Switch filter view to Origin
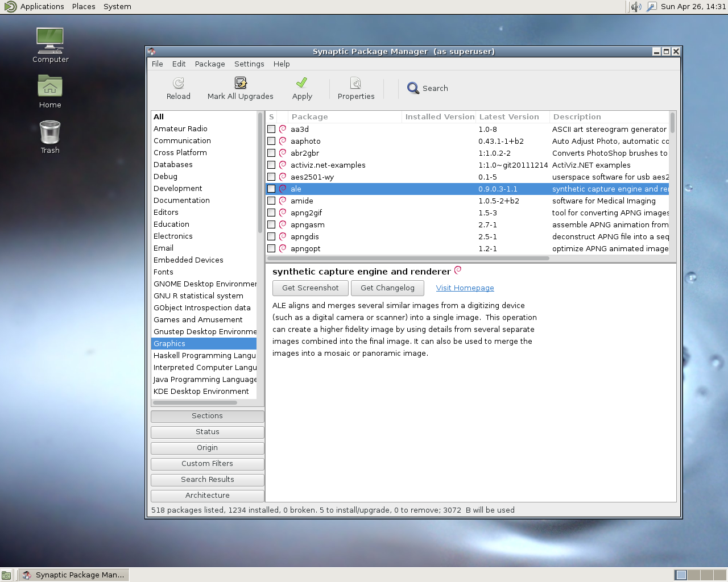 click(x=208, y=448)
